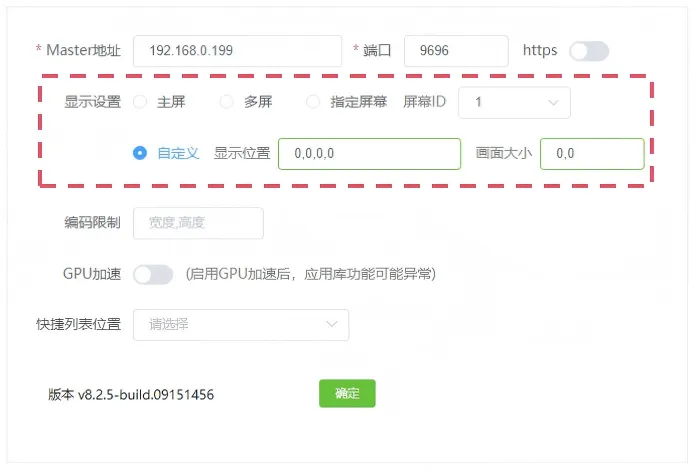696x472 pixels.
Task: Select the 指定屏幕 radio option
Action: click(x=313, y=102)
